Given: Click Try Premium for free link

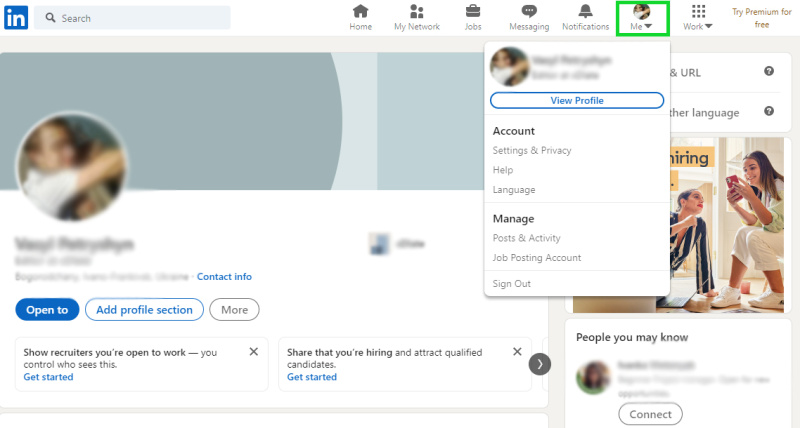Looking at the screenshot, I should [762, 18].
